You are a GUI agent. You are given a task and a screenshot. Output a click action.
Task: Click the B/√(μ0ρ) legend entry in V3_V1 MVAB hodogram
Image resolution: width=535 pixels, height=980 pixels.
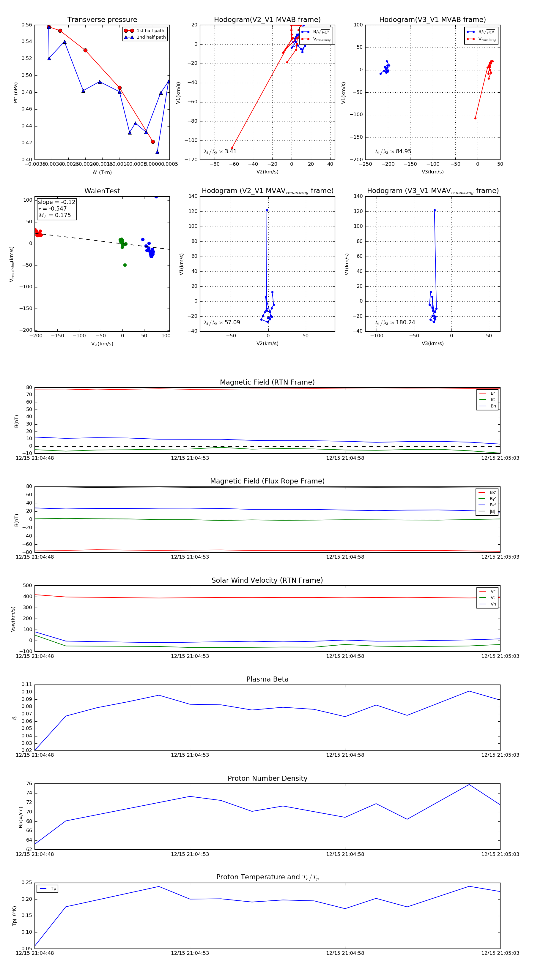click(481, 32)
